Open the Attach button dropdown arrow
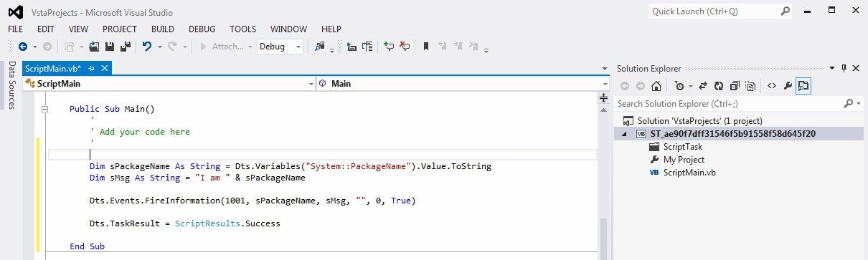 point(250,47)
